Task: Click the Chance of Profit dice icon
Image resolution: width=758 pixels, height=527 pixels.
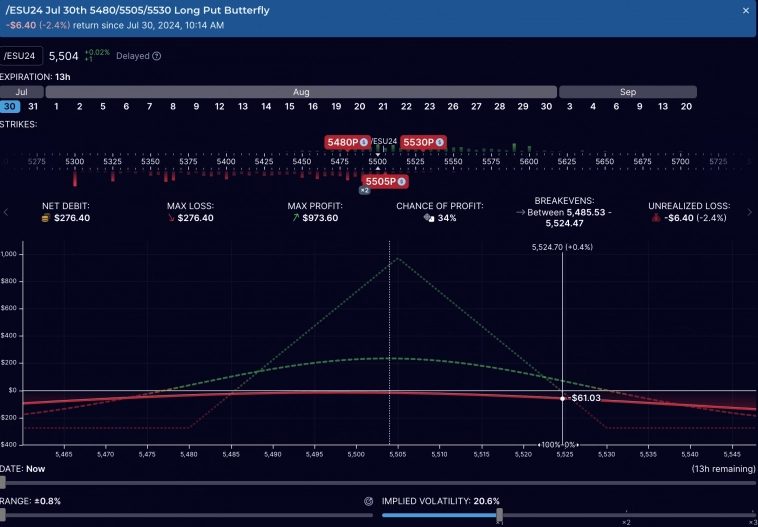Action: 427,218
